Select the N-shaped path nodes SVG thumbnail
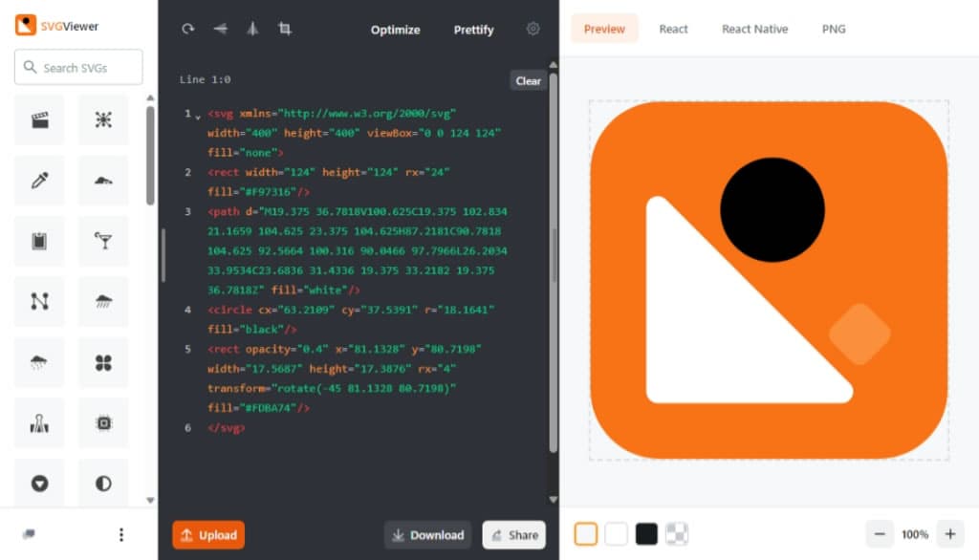 [x=39, y=302]
